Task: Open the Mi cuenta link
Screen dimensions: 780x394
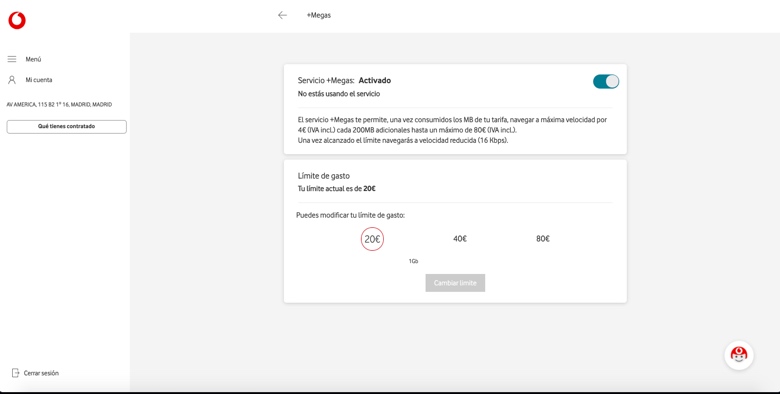Action: [x=39, y=80]
